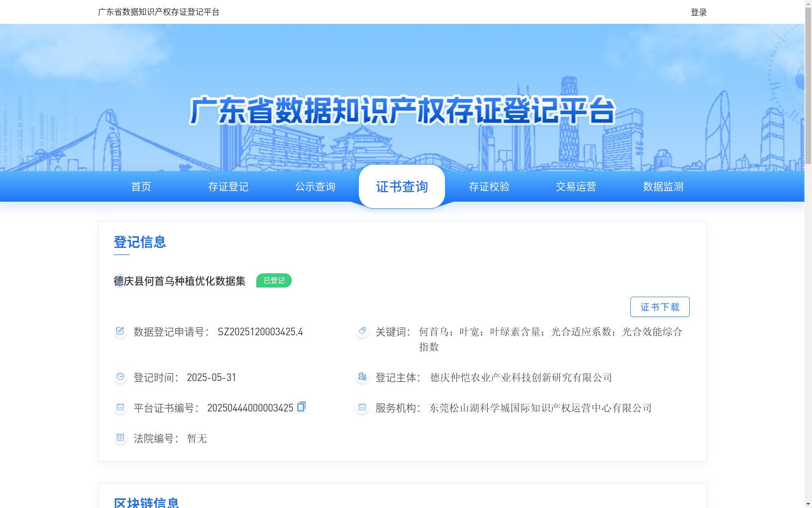Click registrant 德庆仲恺农业产业科技创新研究有限公司
Screen dimensions: 812x508
(x=521, y=377)
